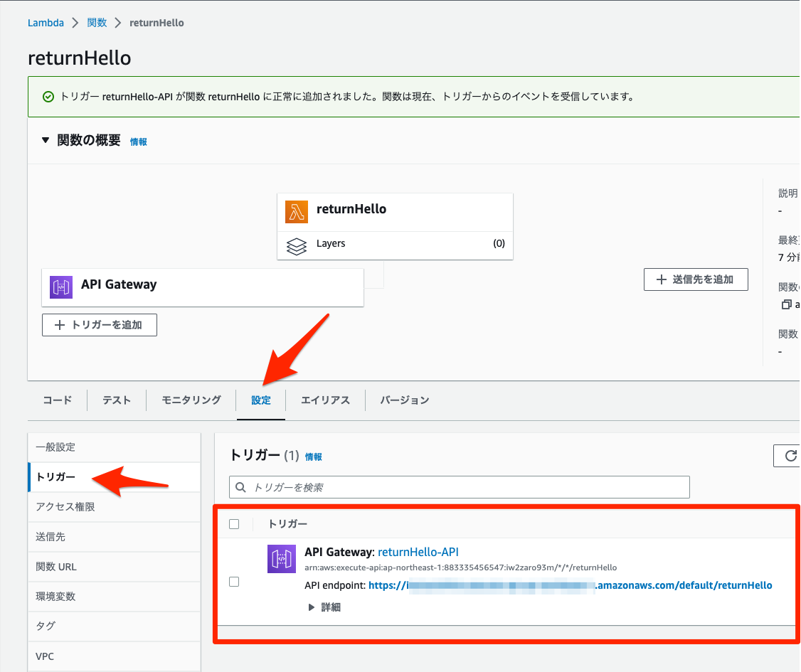Select the checkbox in the trigger list header

tap(234, 523)
